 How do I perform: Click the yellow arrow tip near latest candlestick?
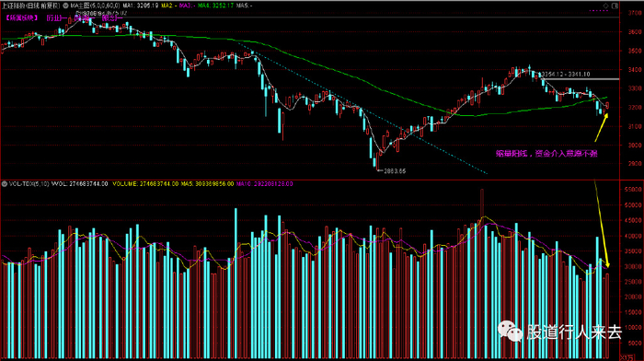pos(605,115)
